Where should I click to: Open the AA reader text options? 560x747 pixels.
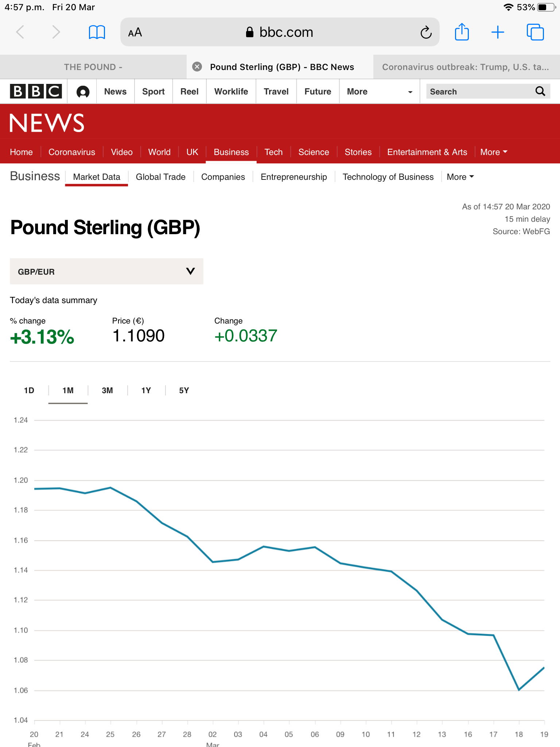[x=135, y=32]
